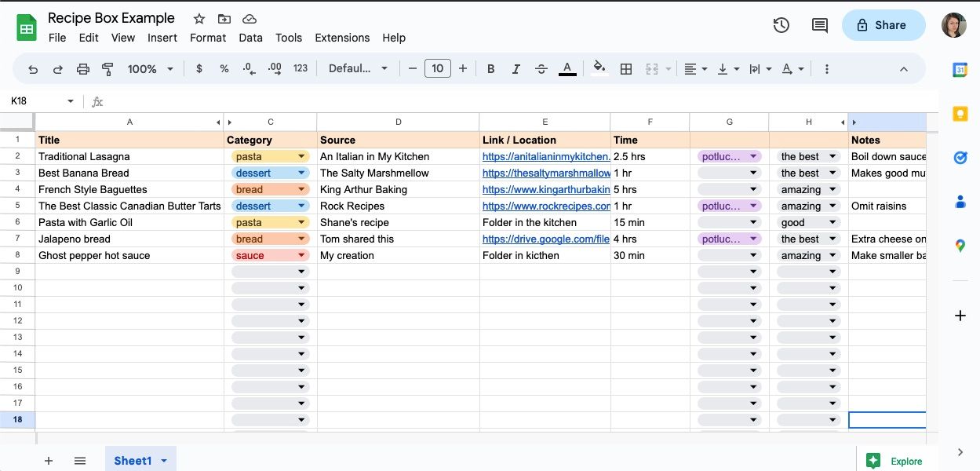Click the Share button
The image size is (980, 471).
coord(883,24)
